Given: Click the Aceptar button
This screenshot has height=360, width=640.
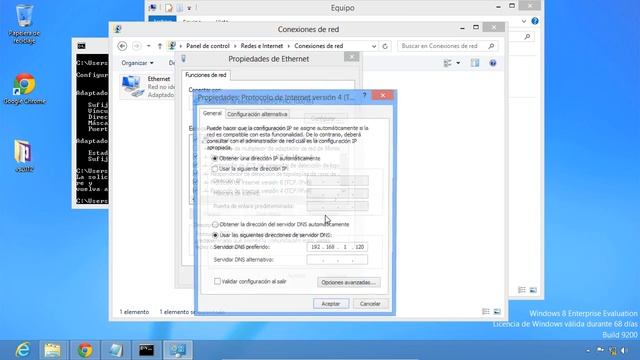Looking at the screenshot, I should pyautogui.click(x=331, y=304).
